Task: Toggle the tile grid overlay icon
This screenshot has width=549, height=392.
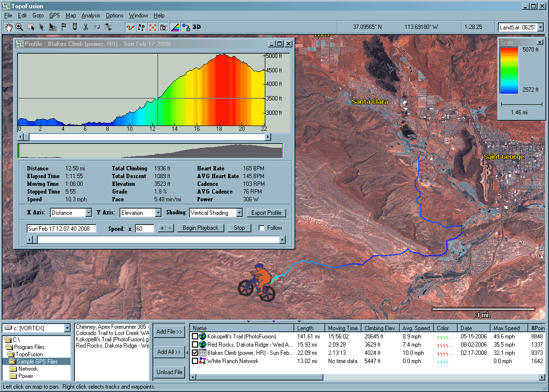Action: 153,27
